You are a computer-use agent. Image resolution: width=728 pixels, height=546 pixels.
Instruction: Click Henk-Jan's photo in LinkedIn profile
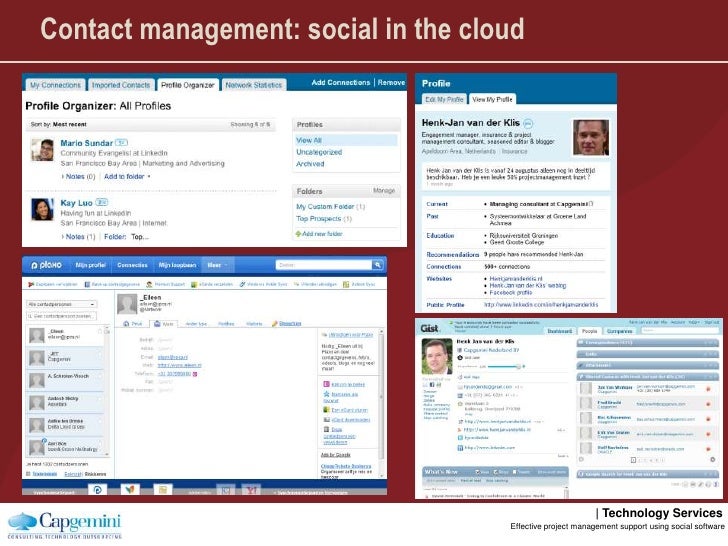click(x=590, y=138)
